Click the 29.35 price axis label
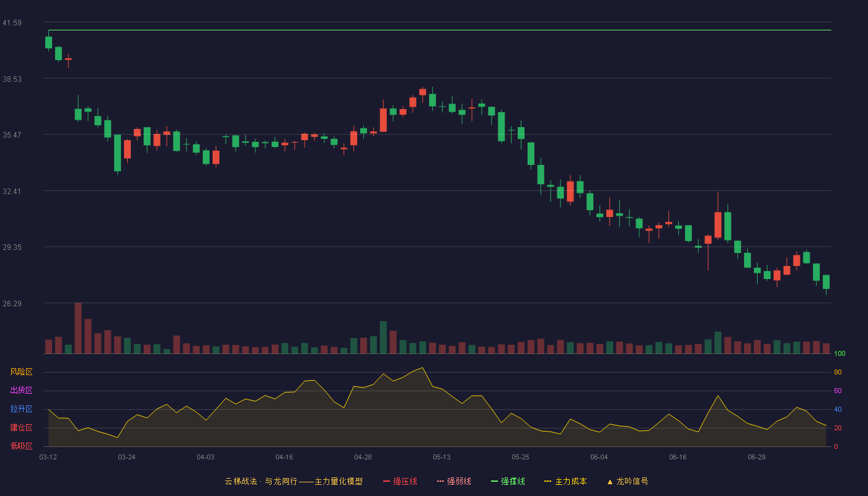868x496 pixels. (x=12, y=247)
